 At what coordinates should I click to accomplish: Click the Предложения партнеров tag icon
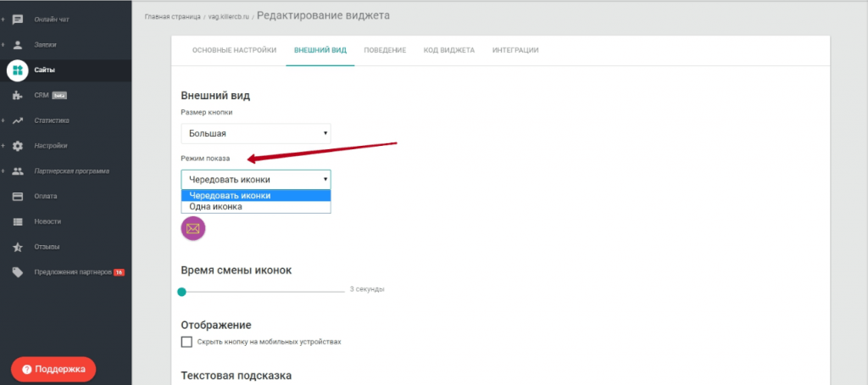[18, 272]
